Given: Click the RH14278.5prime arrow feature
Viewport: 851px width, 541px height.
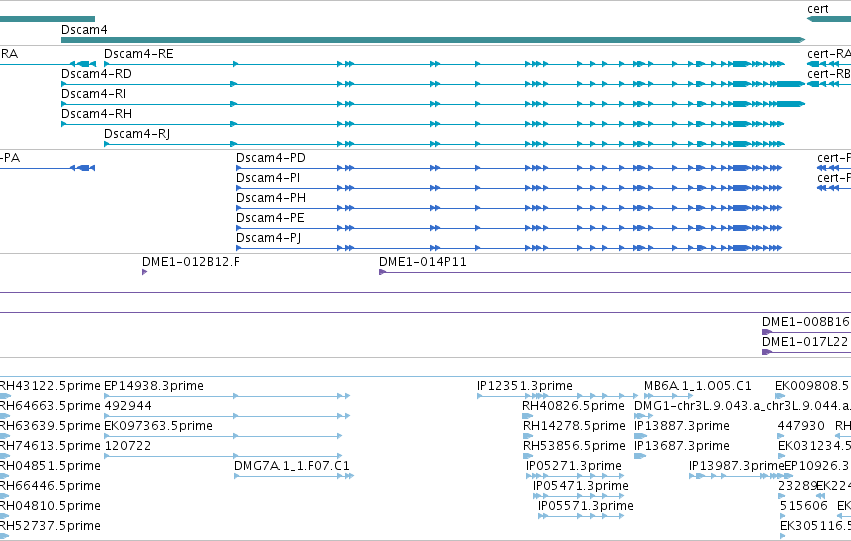Looking at the screenshot, I should coord(528,436).
